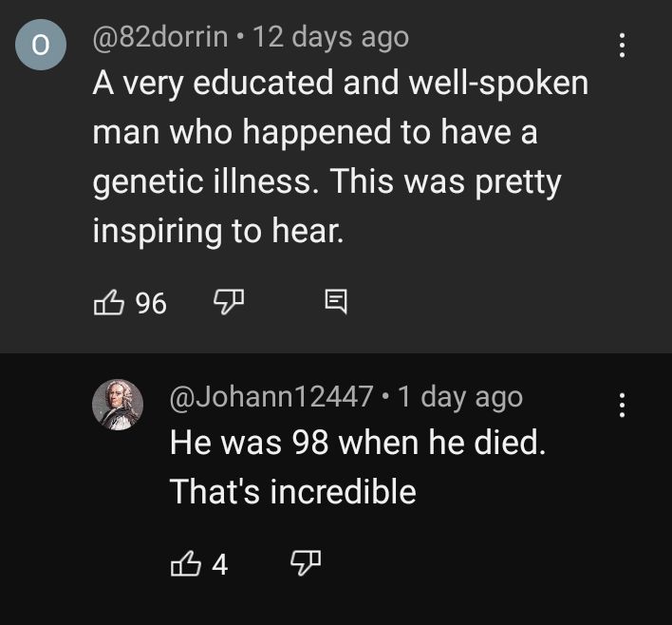Click the like count "4" on the reply

(x=220, y=565)
